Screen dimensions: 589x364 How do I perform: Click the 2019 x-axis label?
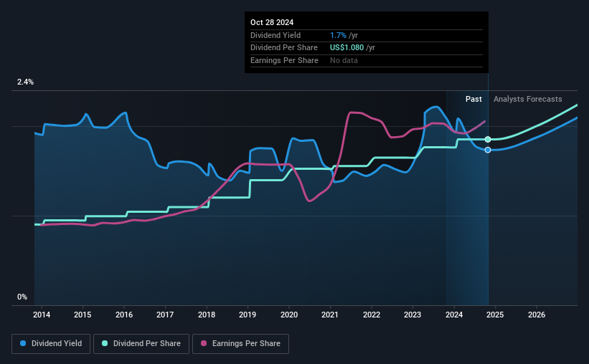[x=248, y=315]
